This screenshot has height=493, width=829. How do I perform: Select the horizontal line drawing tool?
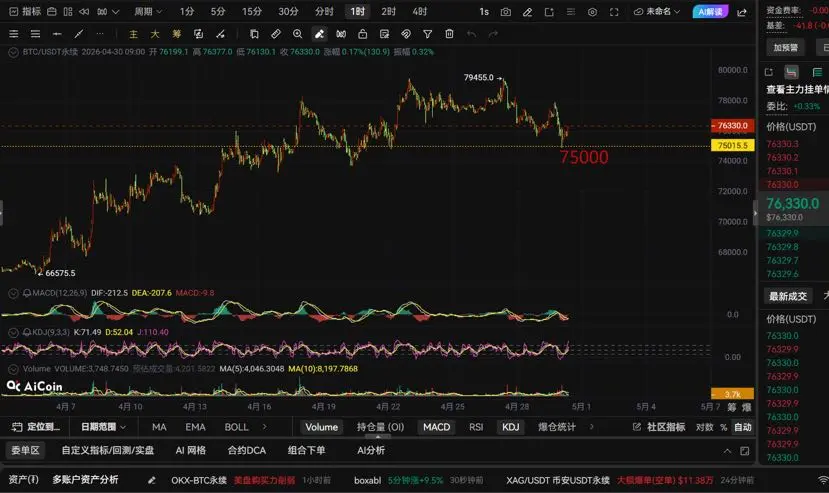coord(57,34)
